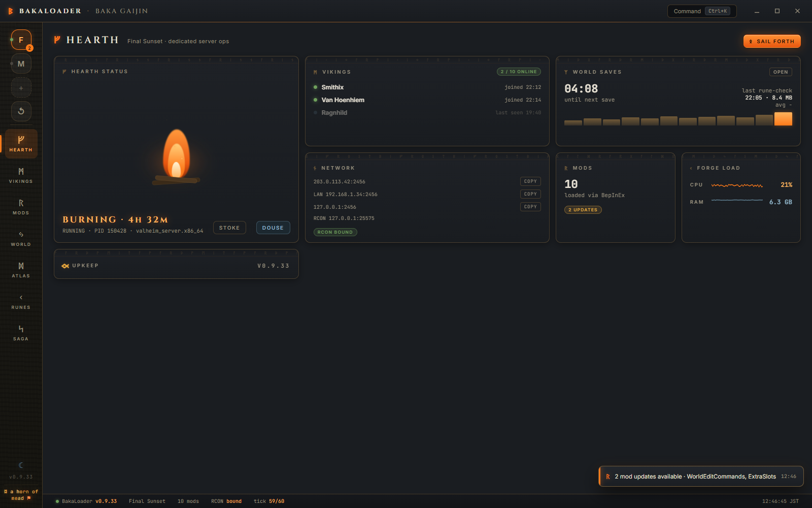Viewport: 812px width, 508px height.
Task: Click the circular arrow restore icon in sidebar
Action: pos(21,111)
